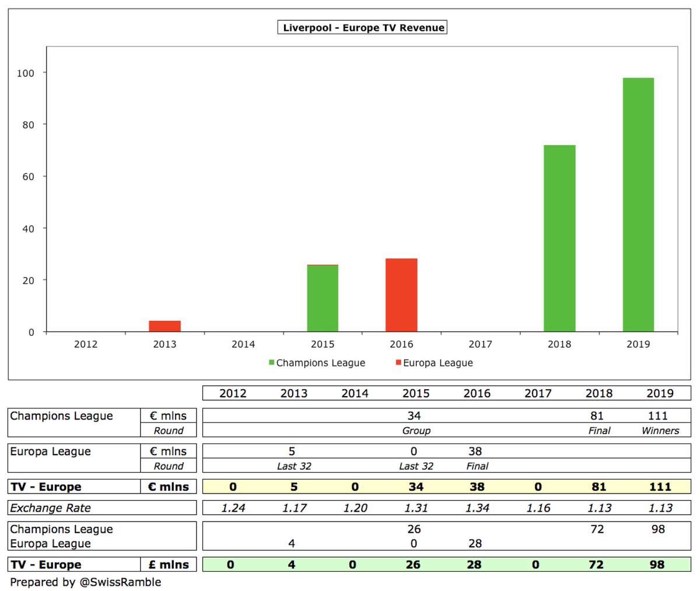Click the £ Europa League value 28
This screenshot has height=591, width=700.
click(475, 544)
